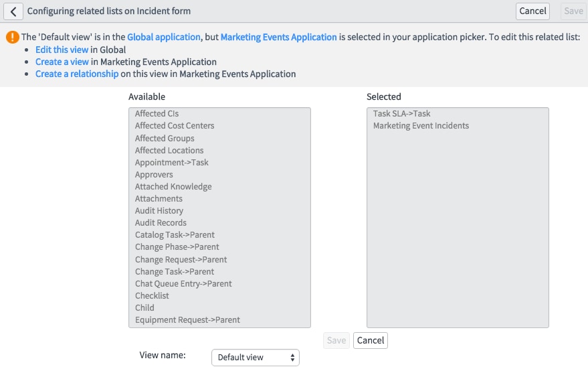Click the top-right Cancel button
The height and width of the screenshot is (377, 588).
pyautogui.click(x=532, y=11)
